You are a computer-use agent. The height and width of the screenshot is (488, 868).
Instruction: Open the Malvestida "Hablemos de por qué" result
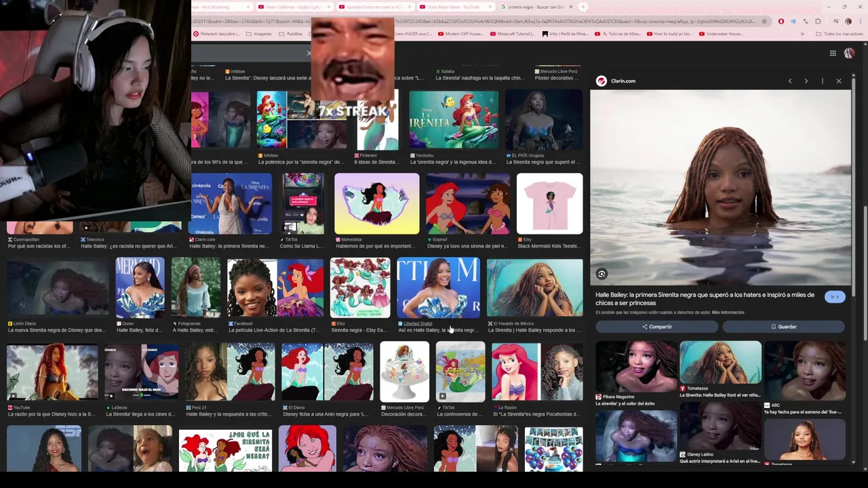(x=376, y=203)
